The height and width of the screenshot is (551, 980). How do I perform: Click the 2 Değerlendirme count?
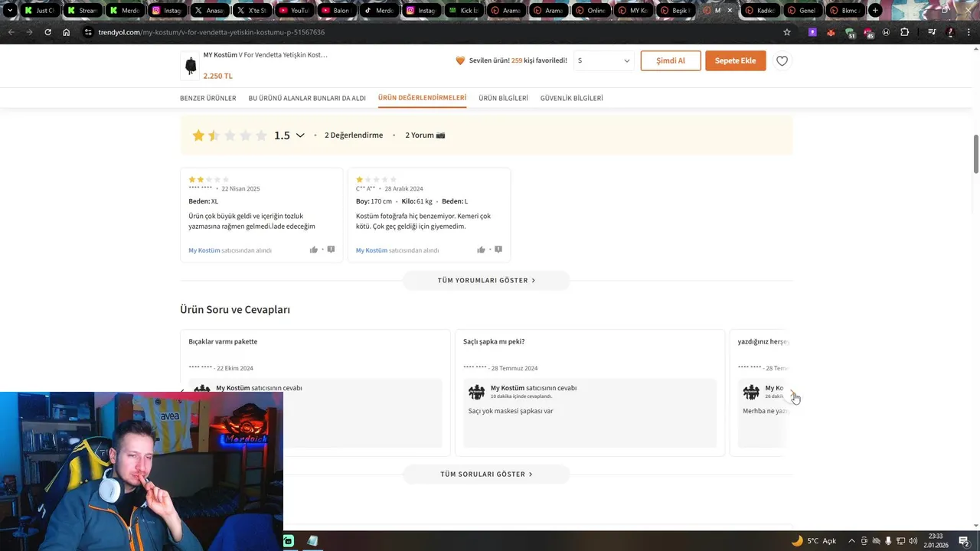click(354, 135)
